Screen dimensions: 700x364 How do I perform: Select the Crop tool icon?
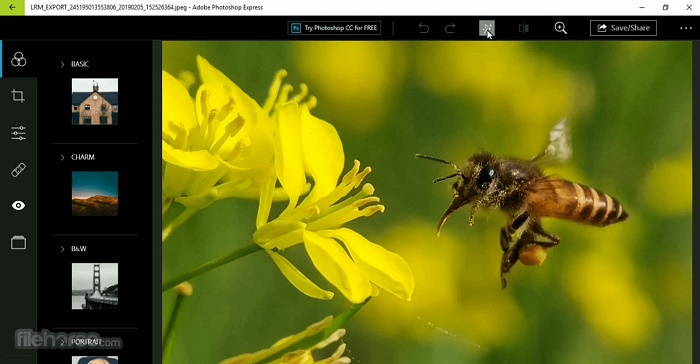18,96
